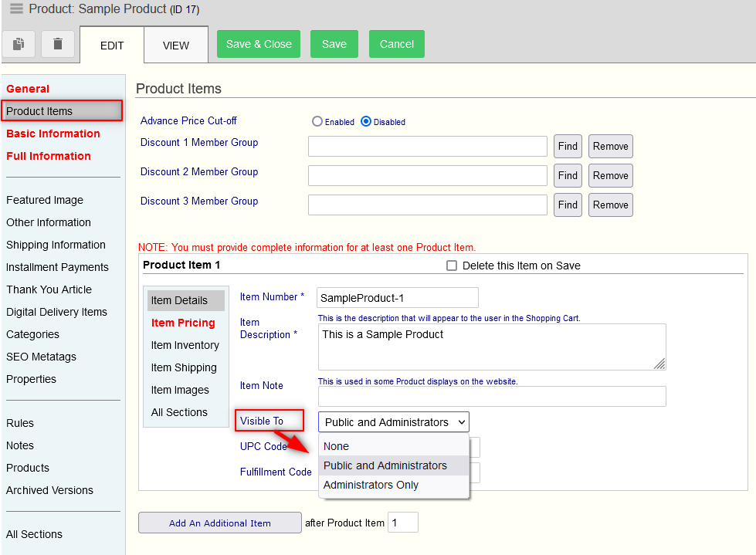Select All Sections in item panel

point(179,412)
